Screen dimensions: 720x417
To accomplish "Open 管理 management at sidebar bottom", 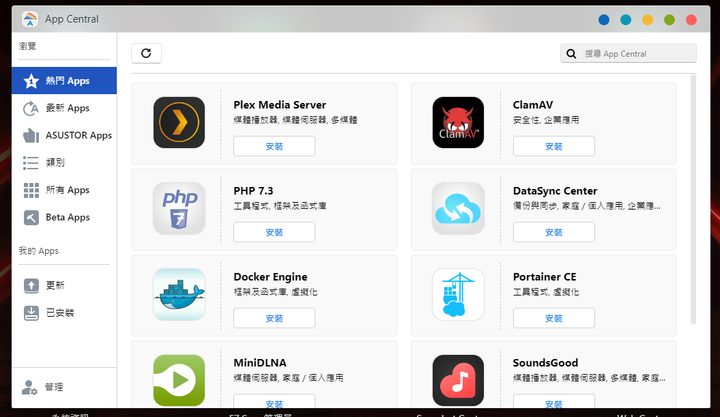I will point(64,387).
